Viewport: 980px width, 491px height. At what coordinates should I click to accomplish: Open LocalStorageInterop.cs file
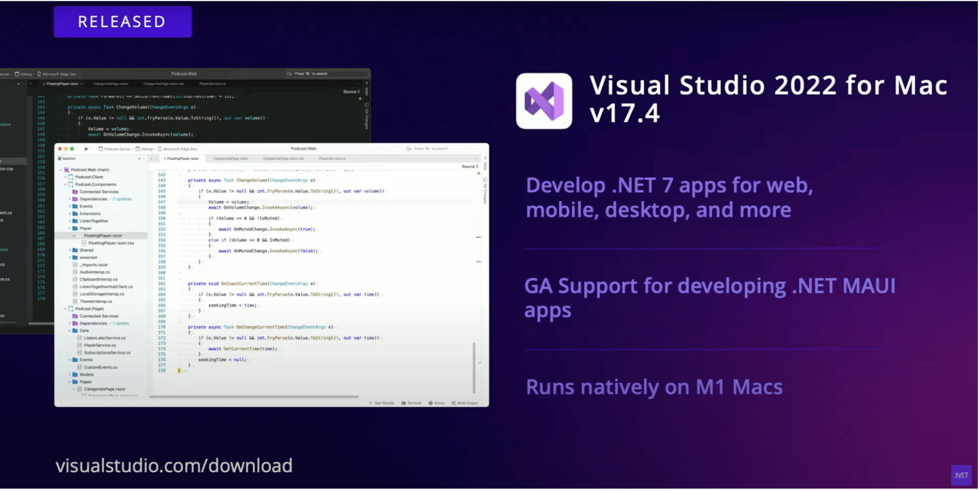coord(99,294)
